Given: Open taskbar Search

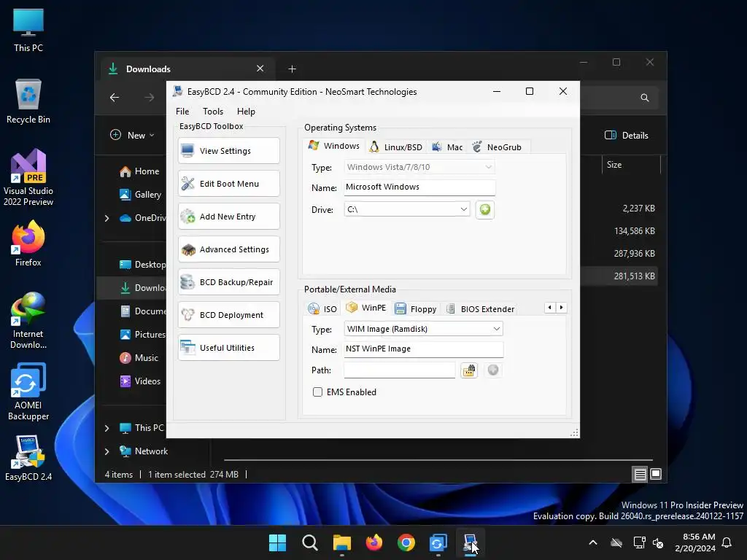Looking at the screenshot, I should pos(309,542).
